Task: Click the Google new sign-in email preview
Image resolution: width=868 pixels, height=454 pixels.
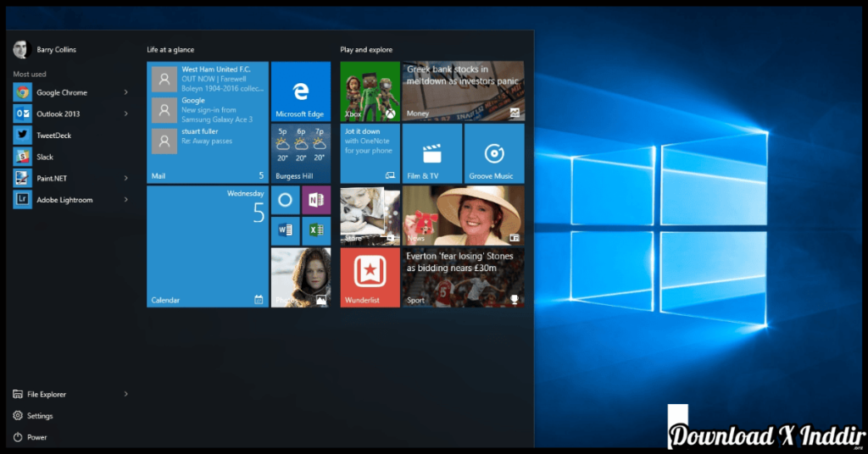Action: coord(208,109)
